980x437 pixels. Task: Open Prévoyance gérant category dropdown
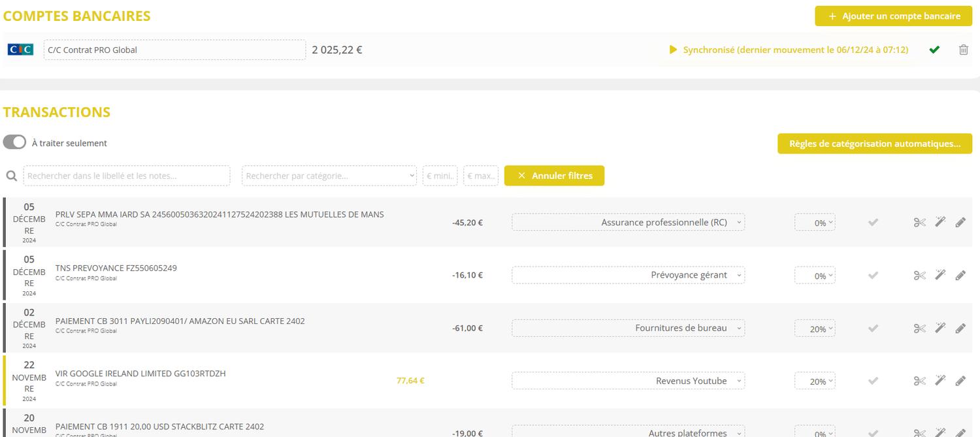[628, 275]
